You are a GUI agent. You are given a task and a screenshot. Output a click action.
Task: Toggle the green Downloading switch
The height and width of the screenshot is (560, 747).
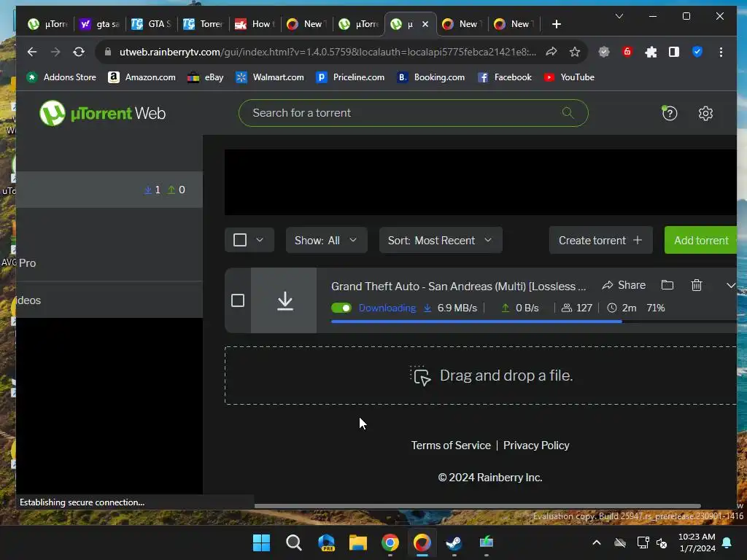point(341,308)
